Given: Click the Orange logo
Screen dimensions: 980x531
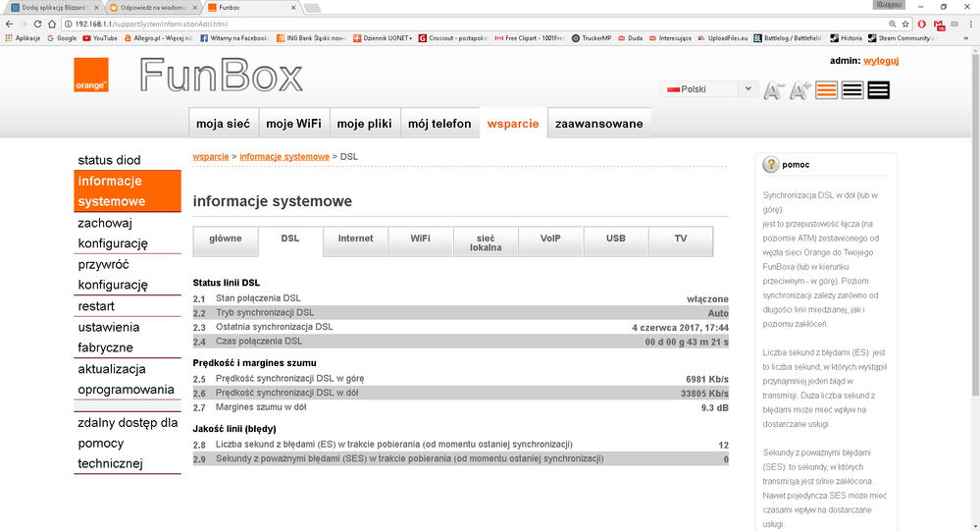Looking at the screenshot, I should (x=91, y=75).
